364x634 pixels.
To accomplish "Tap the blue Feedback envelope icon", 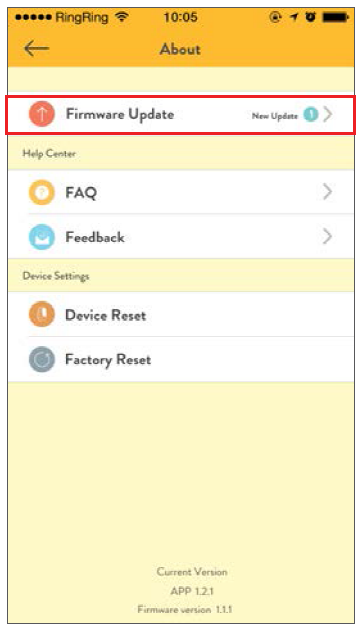I will (x=42, y=237).
